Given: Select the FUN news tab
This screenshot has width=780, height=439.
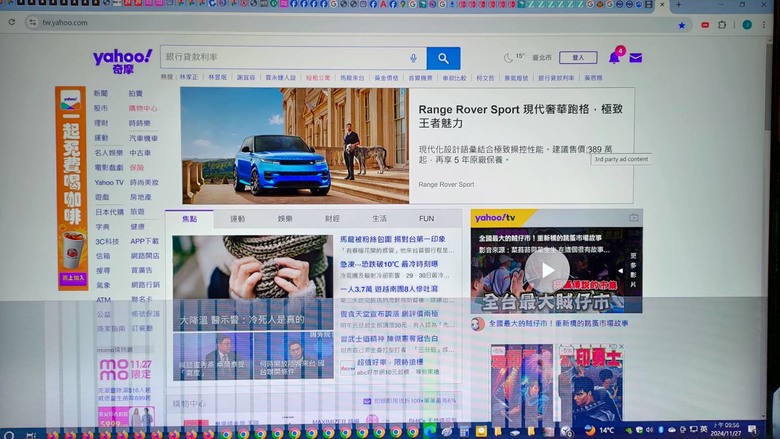Looking at the screenshot, I should pos(426,219).
